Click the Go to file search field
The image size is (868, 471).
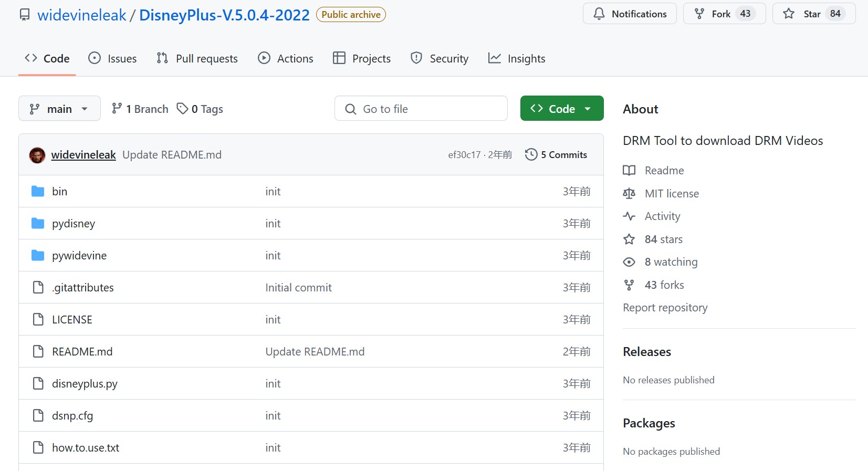tap(421, 108)
